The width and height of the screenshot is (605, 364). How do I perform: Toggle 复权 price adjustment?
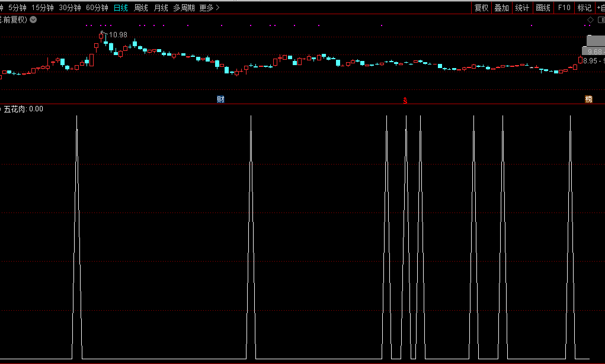481,8
